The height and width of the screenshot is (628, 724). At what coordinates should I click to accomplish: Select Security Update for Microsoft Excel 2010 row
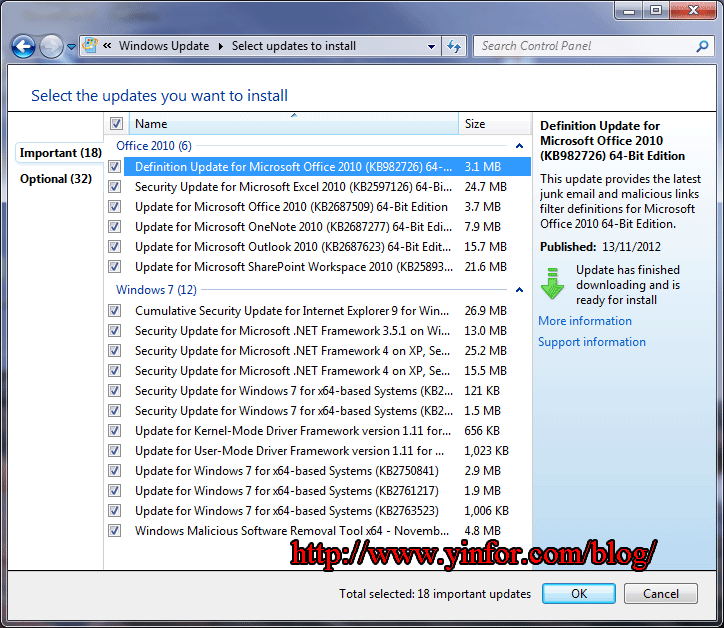click(327, 187)
